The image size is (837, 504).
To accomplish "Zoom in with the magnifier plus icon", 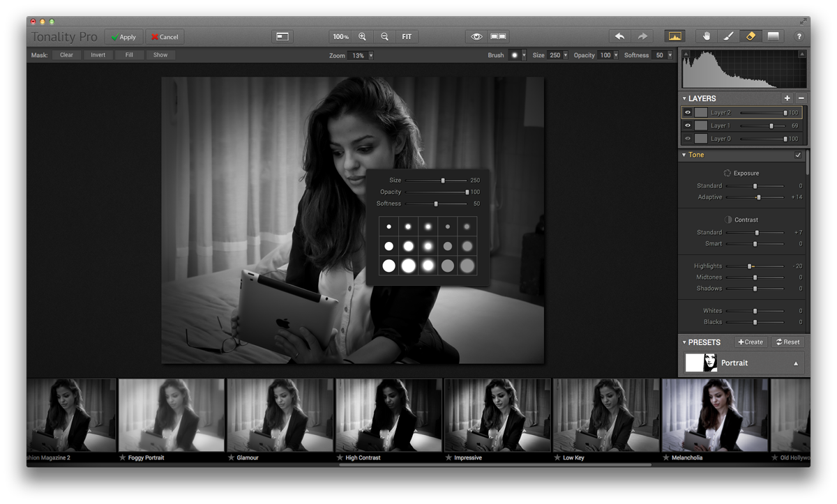I will click(363, 37).
